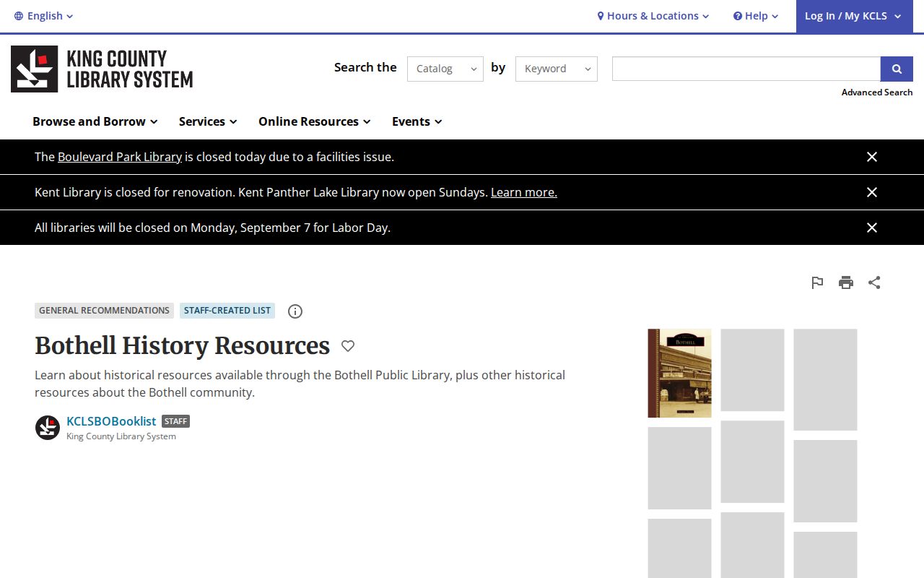Screen dimensions: 924x578
Task: Open the English language selector
Action: point(44,16)
